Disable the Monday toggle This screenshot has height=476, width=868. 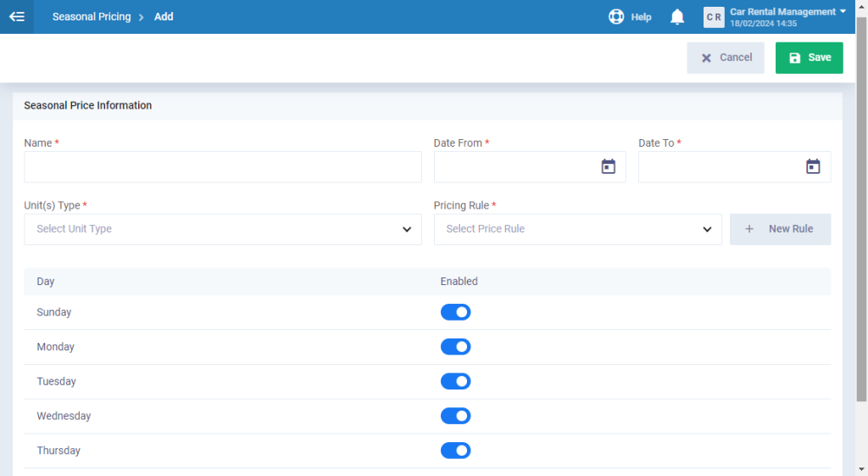[455, 347]
